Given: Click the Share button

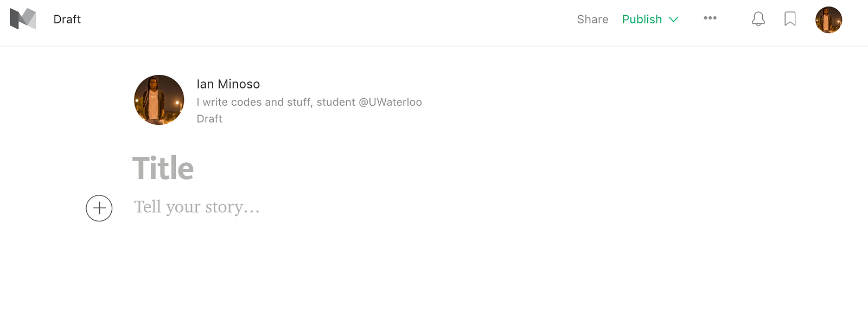Looking at the screenshot, I should click(592, 20).
